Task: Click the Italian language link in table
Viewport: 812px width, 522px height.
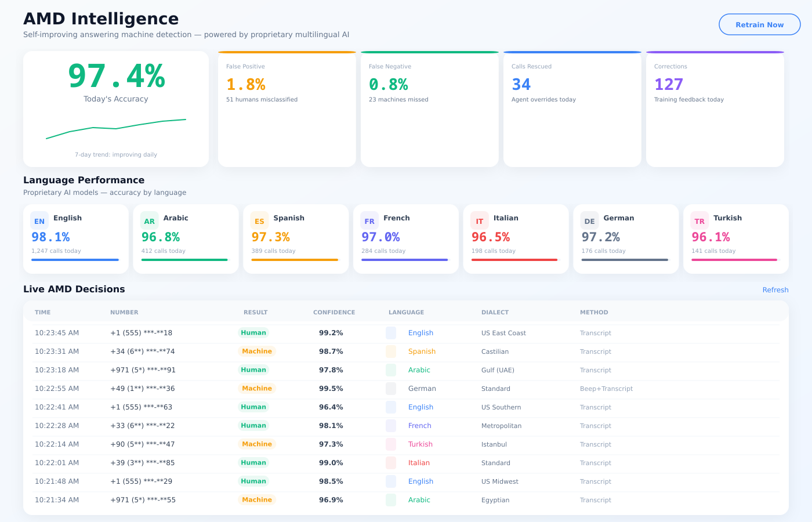Action: point(419,463)
